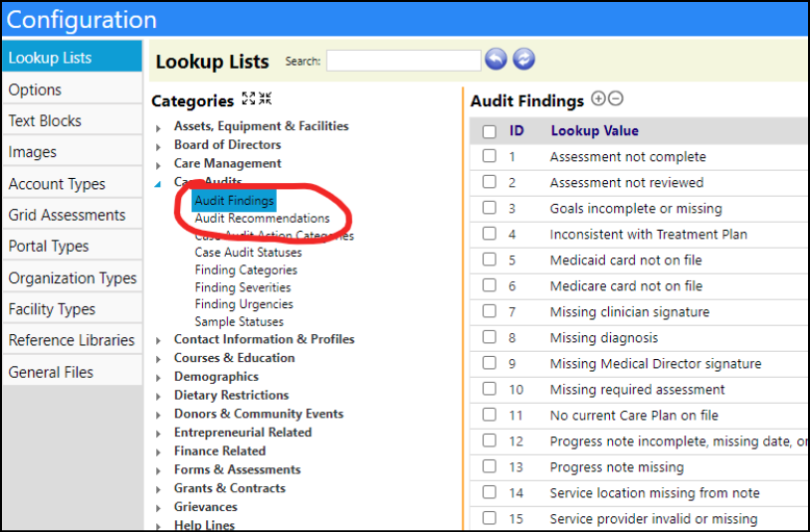The height and width of the screenshot is (532, 810).
Task: Expand Entrepreneurial Related arrow
Action: 158,434
